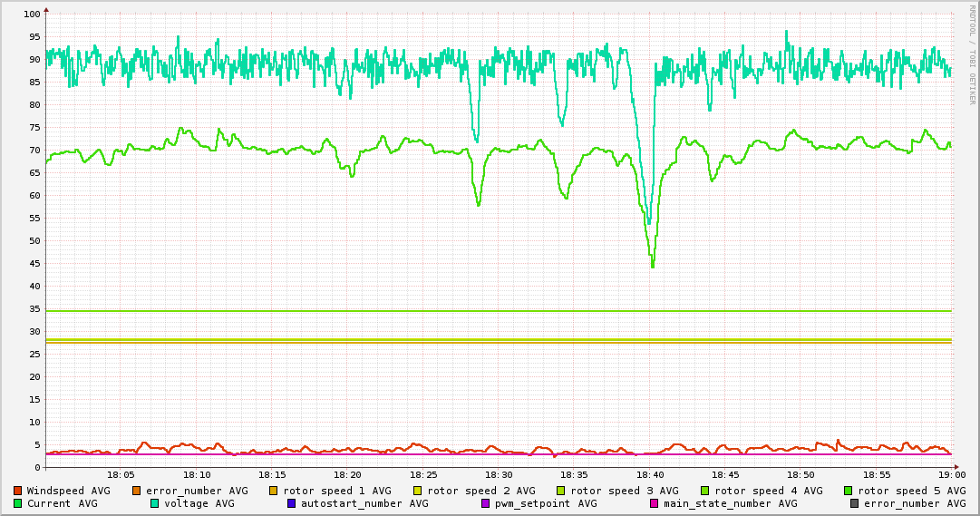980x516 pixels.
Task: Click the orange error_number AVG legend swatch
Action: click(137, 491)
